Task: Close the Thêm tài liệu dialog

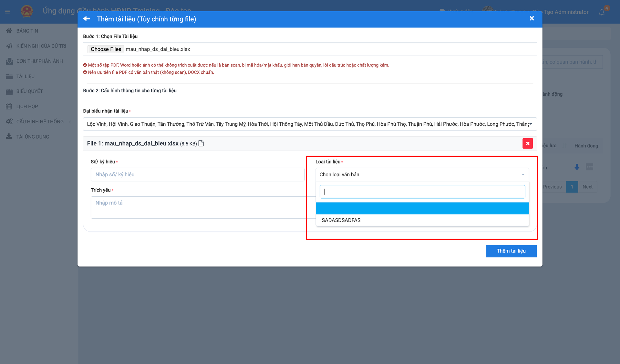Action: (x=532, y=18)
